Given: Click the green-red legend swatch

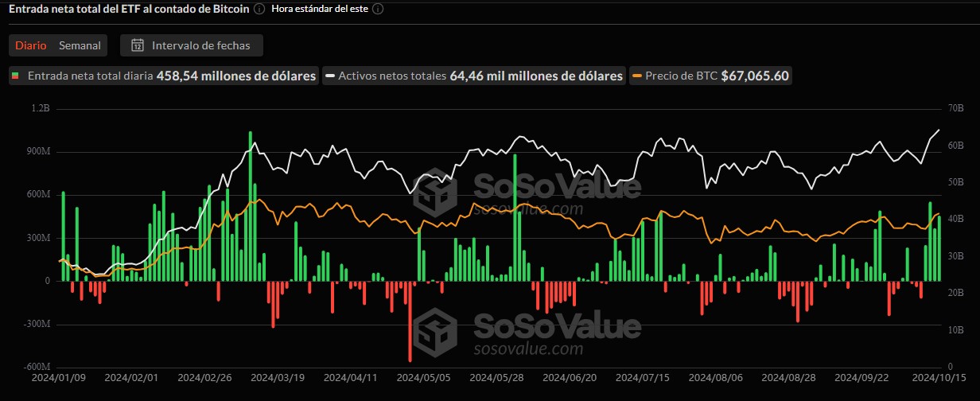Looking at the screenshot, I should click(15, 76).
